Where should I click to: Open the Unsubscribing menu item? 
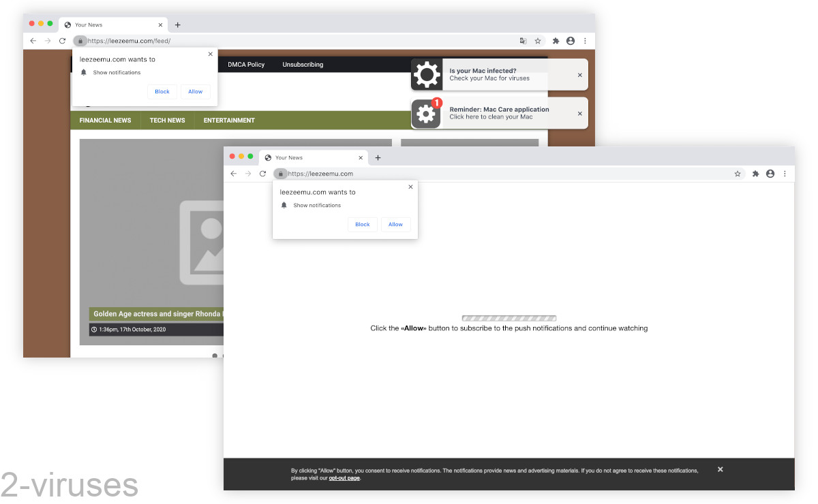(x=303, y=65)
